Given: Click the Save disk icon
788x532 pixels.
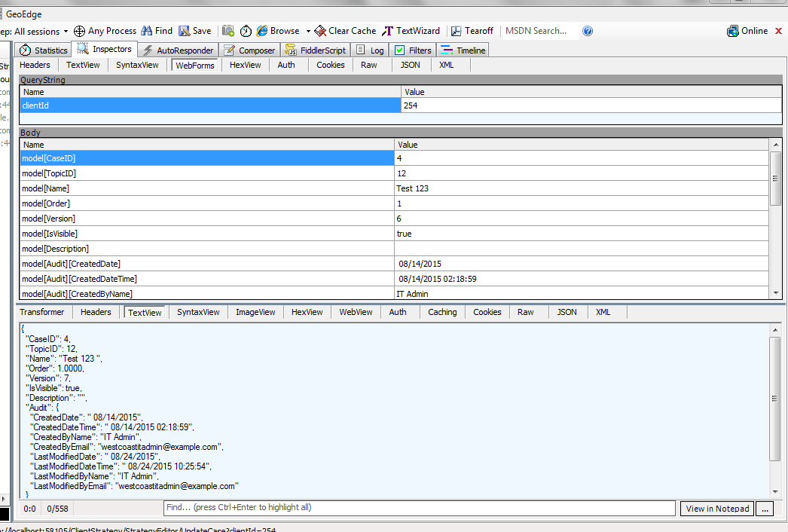Looking at the screenshot, I should click(x=185, y=31).
